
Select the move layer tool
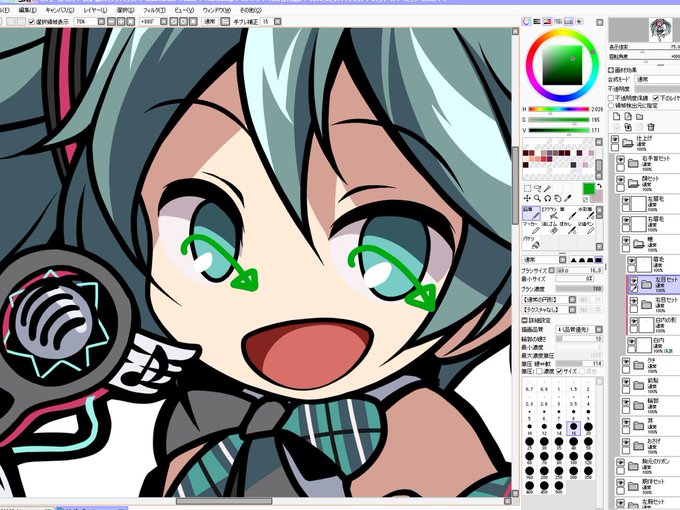pyautogui.click(x=527, y=198)
